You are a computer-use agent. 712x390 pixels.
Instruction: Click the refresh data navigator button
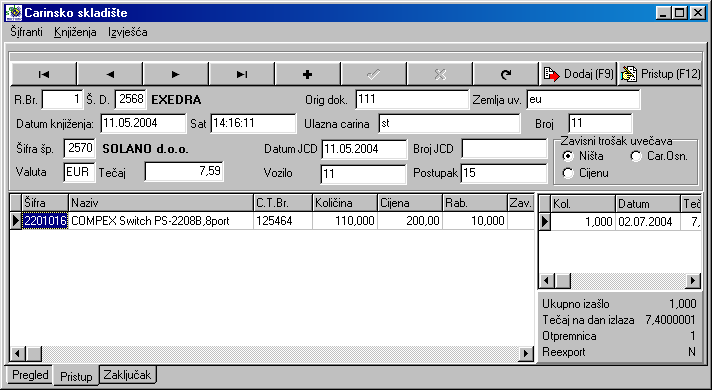pyautogui.click(x=506, y=74)
